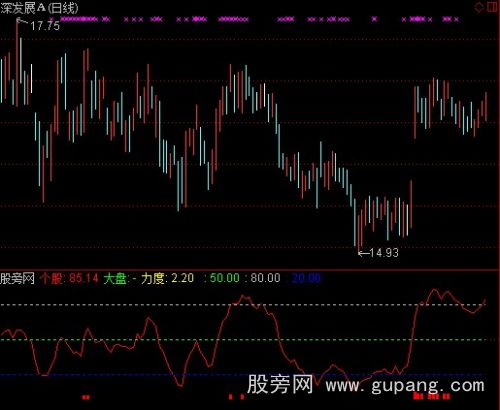500x410 pixels.
Task: Click the yellow 力度: 2.20 value
Action: 167,278
